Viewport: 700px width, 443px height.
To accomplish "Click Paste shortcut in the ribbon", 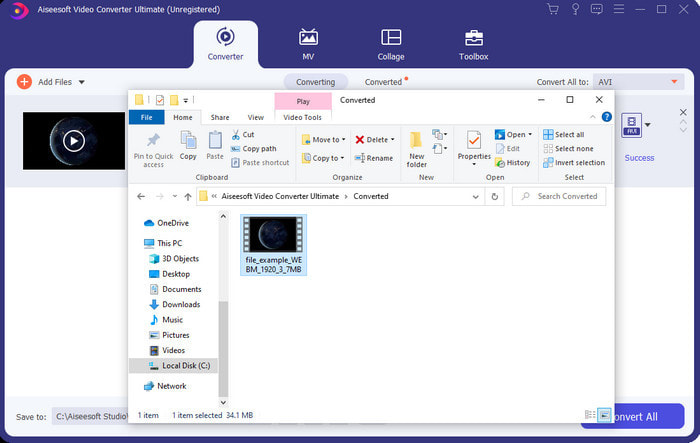I will [260, 163].
